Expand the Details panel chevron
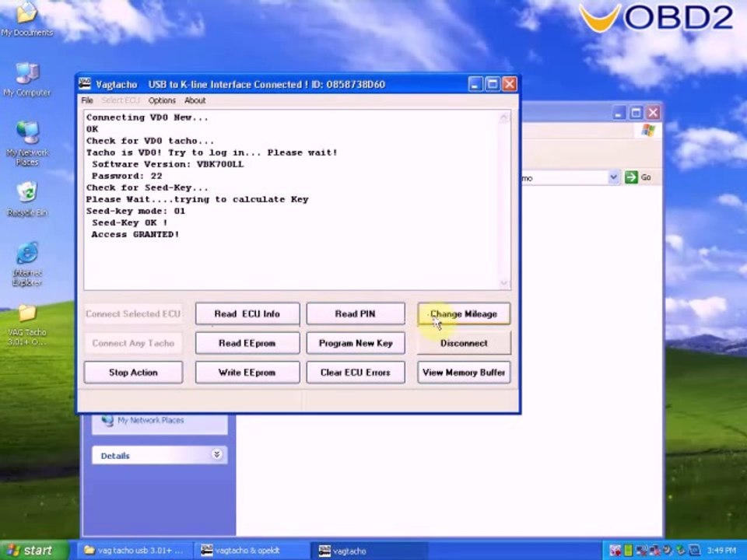The width and height of the screenshot is (747, 560). click(217, 454)
